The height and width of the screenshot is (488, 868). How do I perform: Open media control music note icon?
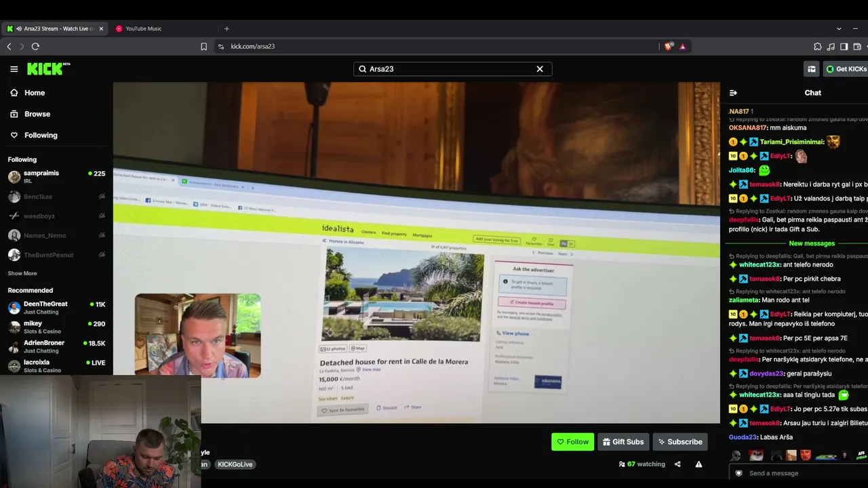point(831,47)
